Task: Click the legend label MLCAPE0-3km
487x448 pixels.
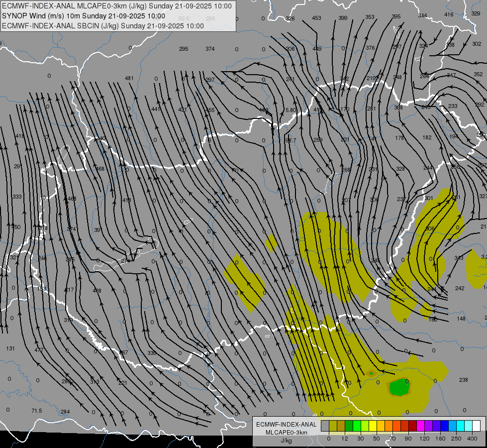Action: tap(287, 433)
